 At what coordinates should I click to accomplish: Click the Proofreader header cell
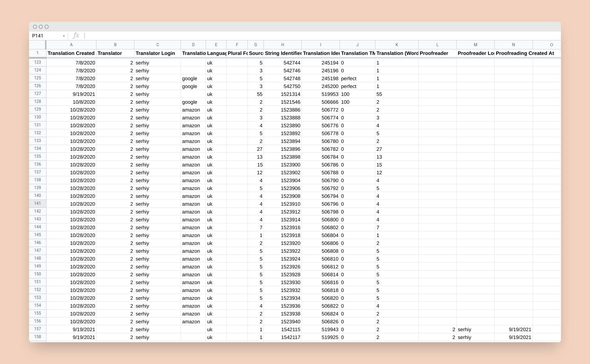437,53
